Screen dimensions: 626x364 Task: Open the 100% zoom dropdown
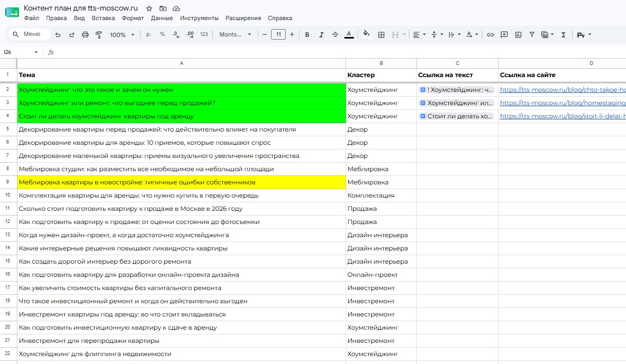[122, 35]
